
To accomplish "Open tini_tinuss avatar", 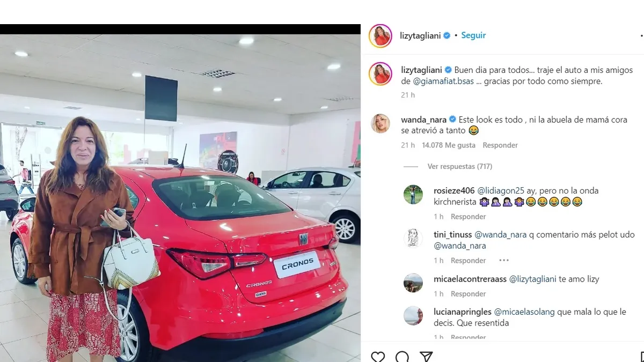I will tap(413, 239).
